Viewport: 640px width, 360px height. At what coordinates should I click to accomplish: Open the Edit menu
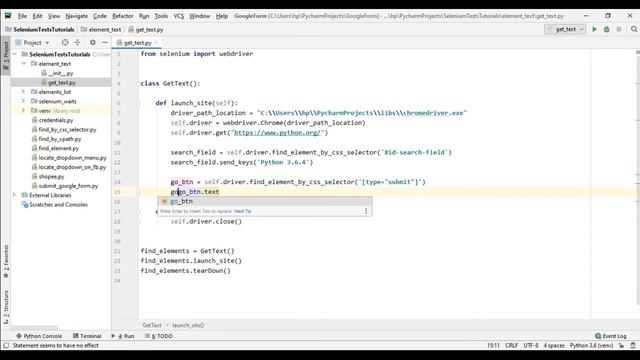click(37, 16)
